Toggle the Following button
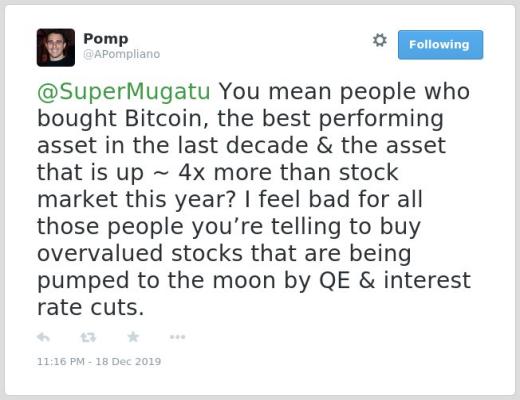The height and width of the screenshot is (400, 520). pos(440,45)
